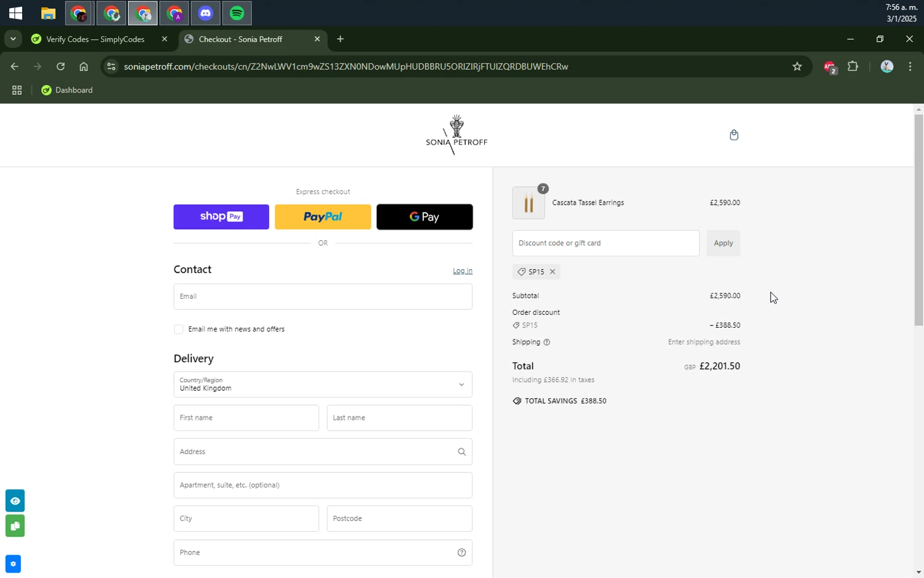Viewport: 924px width, 578px height.
Task: Pay with Google Pay
Action: tap(424, 217)
